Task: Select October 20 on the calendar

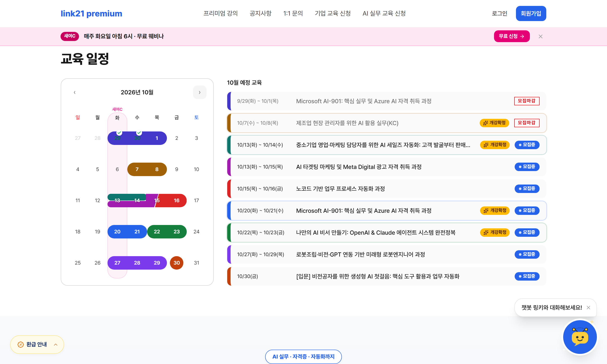Action: 117,232
